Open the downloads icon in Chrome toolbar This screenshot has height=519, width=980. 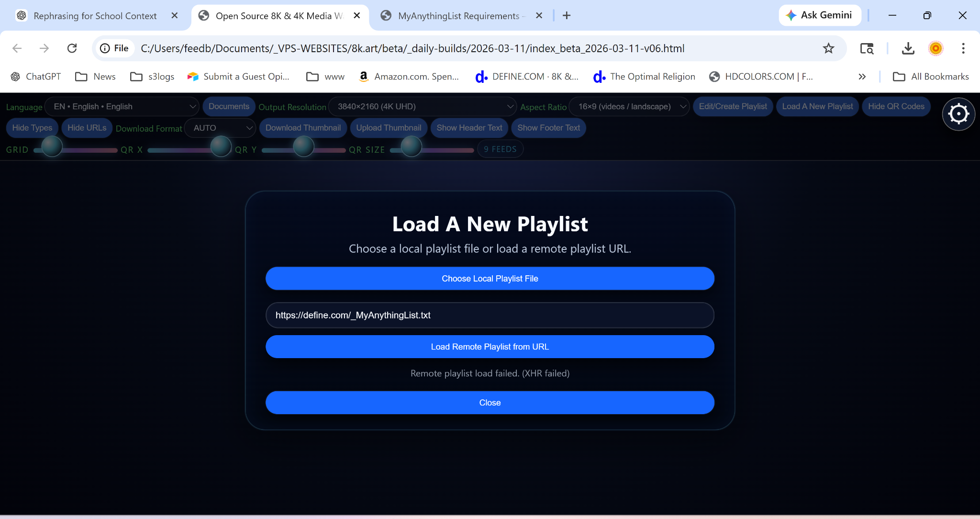908,48
